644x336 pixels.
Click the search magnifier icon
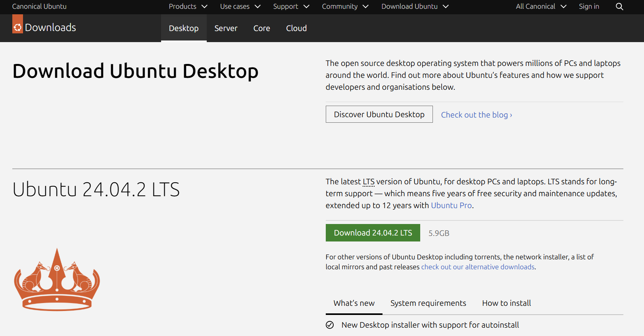click(x=619, y=6)
